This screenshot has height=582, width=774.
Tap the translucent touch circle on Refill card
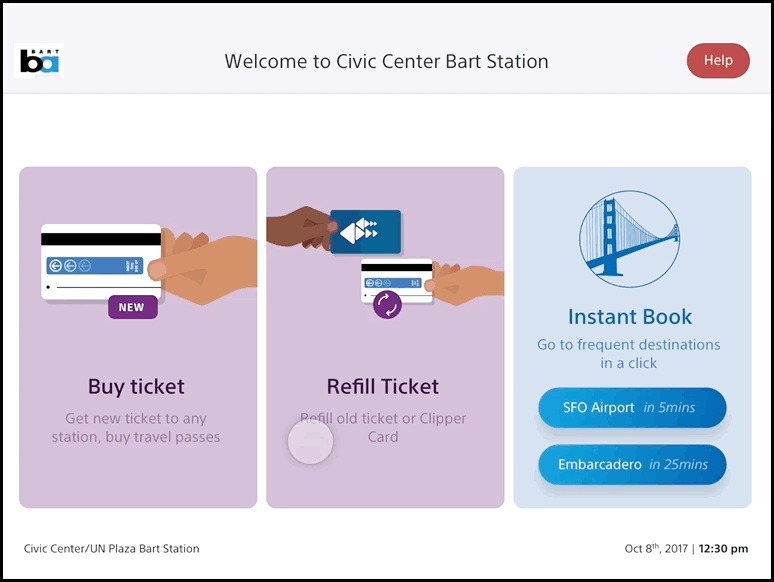click(x=310, y=441)
